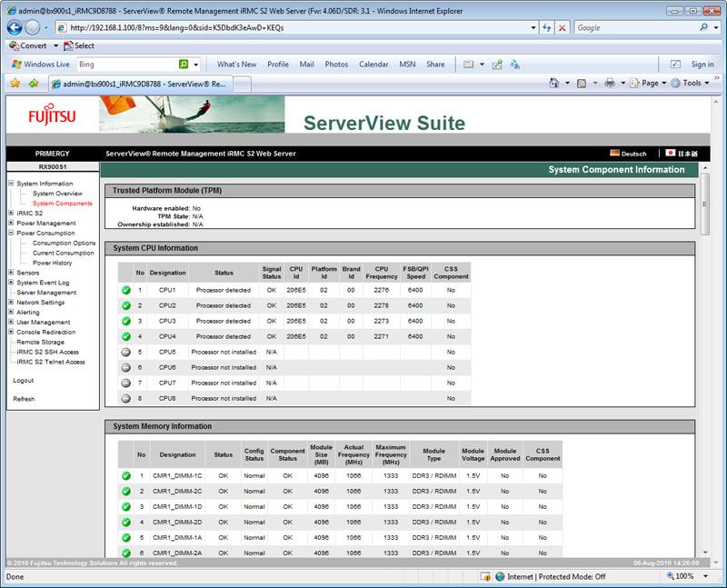Image resolution: width=727 pixels, height=588 pixels.
Task: Click the Select toolbar button
Action: coord(79,45)
